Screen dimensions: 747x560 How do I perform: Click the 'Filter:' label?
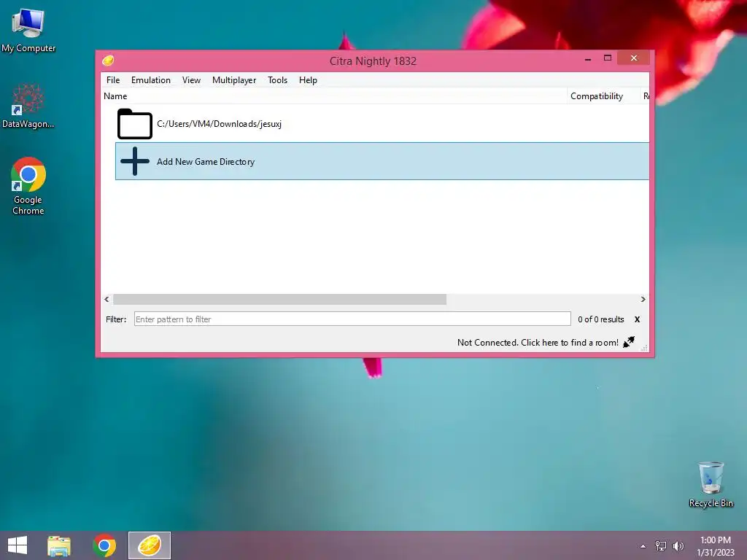pos(116,319)
